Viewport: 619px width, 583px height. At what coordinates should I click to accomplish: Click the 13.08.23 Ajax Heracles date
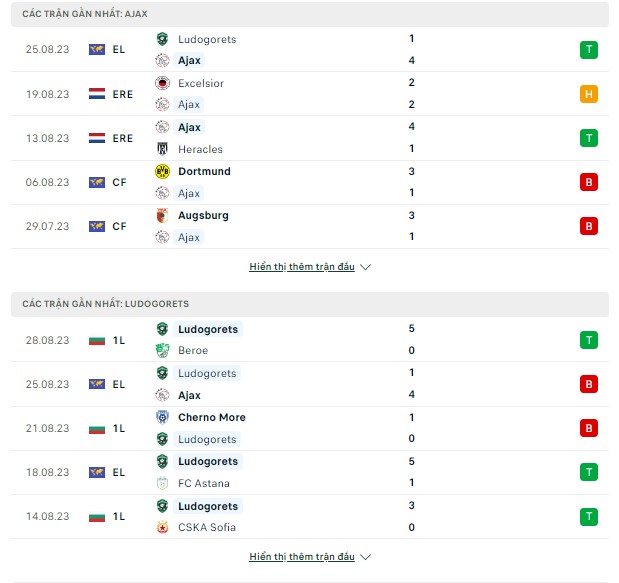pyautogui.click(x=47, y=138)
